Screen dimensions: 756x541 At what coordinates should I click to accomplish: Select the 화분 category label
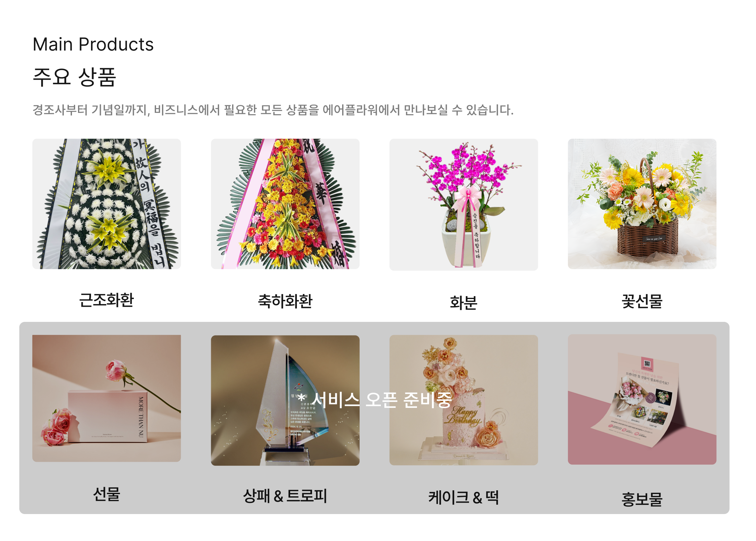click(464, 303)
